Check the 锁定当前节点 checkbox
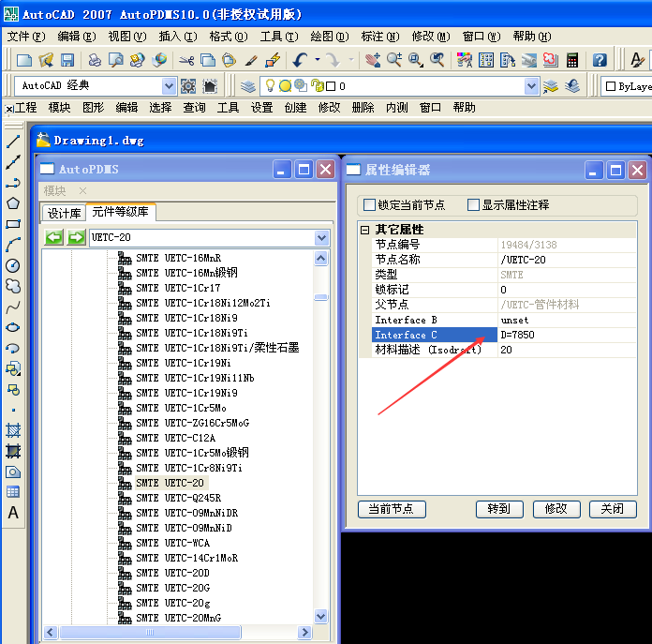 pyautogui.click(x=369, y=204)
